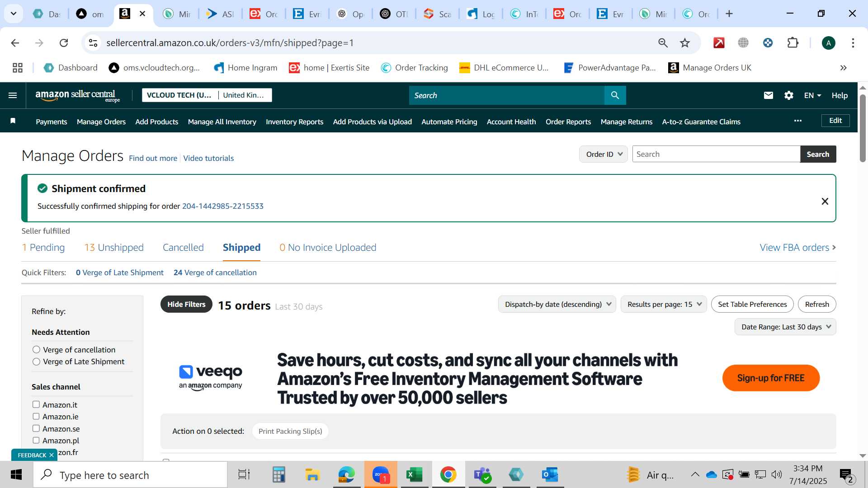868x488 pixels.
Task: Check the Amazon.pl sales channel
Action: point(36,440)
